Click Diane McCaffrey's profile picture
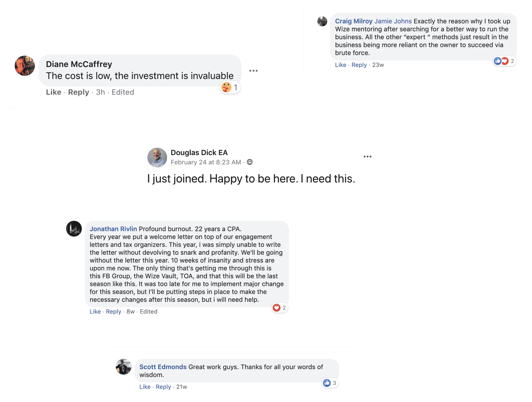Viewport: 532px width, 402px height. pyautogui.click(x=25, y=66)
